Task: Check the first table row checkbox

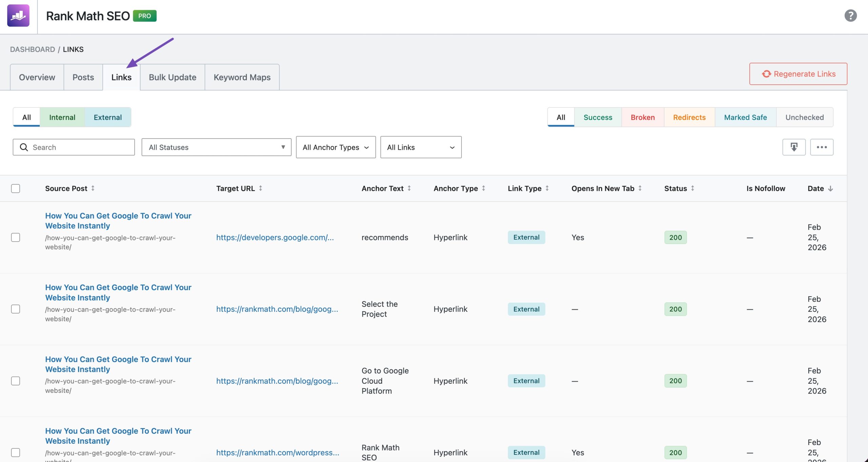Action: (x=16, y=238)
